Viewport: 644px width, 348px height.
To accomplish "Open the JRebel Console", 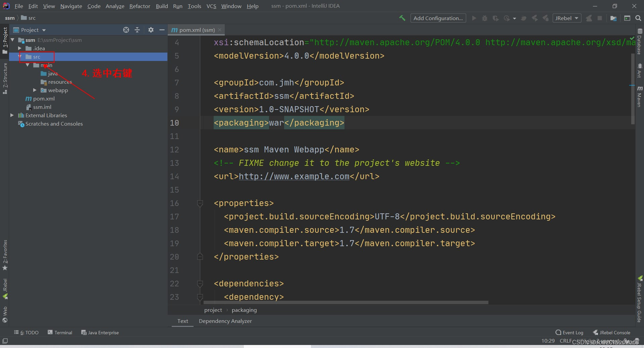I will (x=612, y=333).
